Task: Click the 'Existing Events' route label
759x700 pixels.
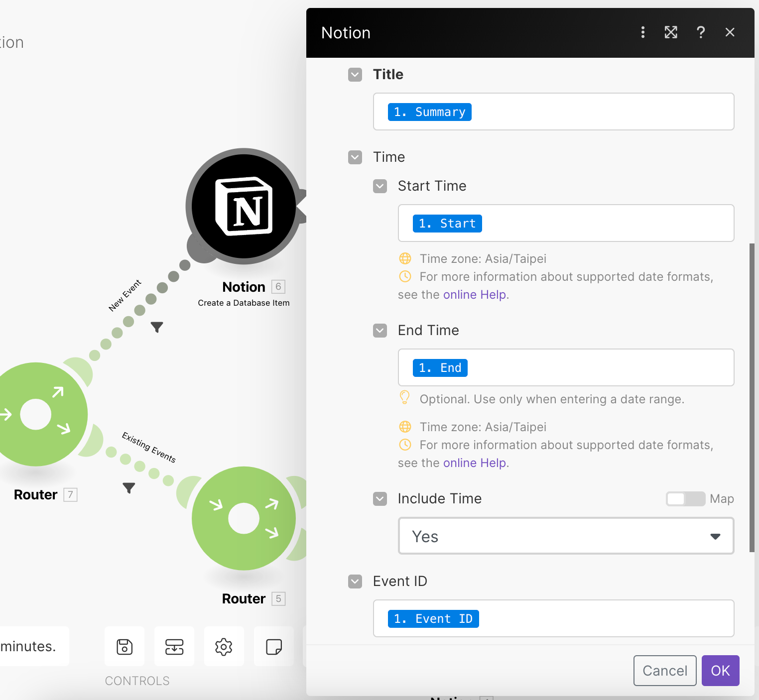Action: (x=149, y=447)
